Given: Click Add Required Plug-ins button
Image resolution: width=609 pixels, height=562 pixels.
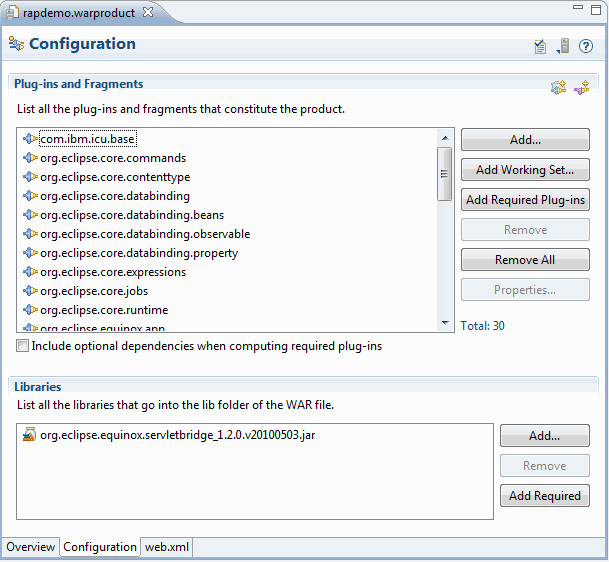Looking at the screenshot, I should (x=525, y=200).
